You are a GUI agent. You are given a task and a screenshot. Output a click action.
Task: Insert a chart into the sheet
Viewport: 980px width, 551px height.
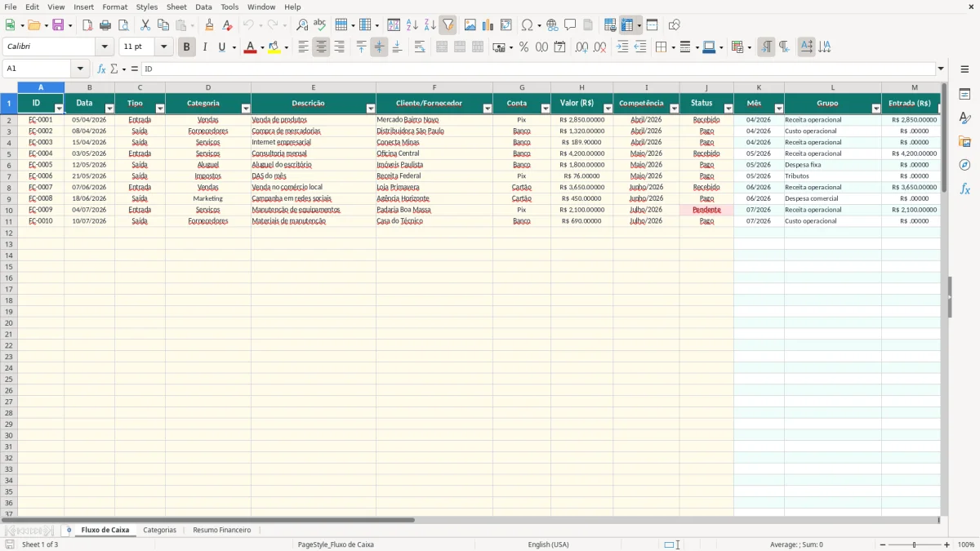click(488, 25)
